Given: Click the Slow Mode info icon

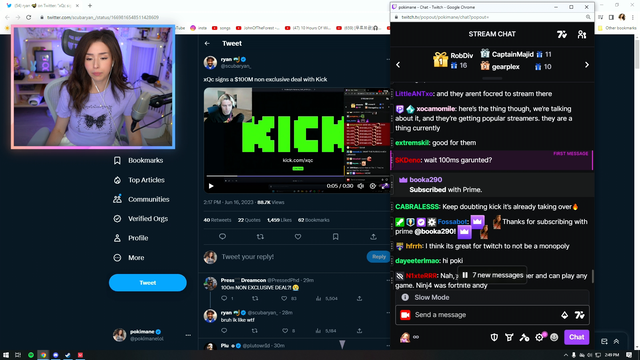Looking at the screenshot, I should click(405, 298).
